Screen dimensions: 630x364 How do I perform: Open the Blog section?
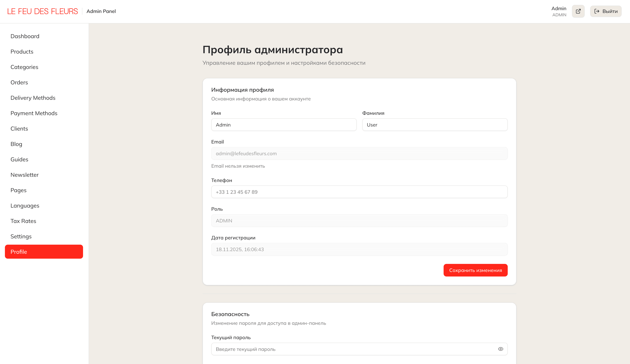[x=16, y=144]
